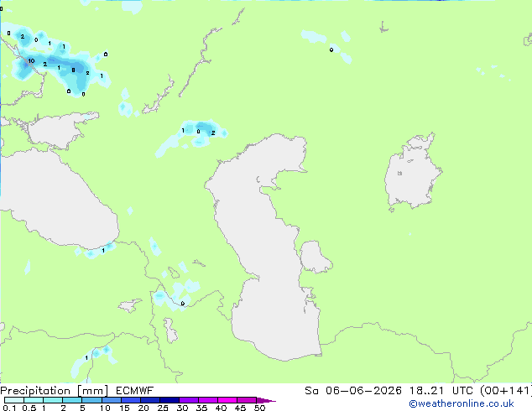Screen dimensions: 532x411
Task: Pick the 45–50 mm legend color swatch
Action: tap(247, 400)
